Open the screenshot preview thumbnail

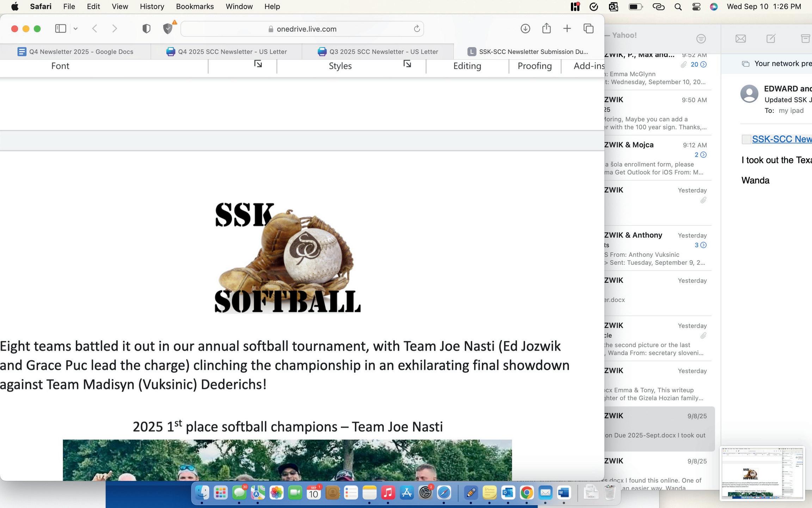[762, 473]
